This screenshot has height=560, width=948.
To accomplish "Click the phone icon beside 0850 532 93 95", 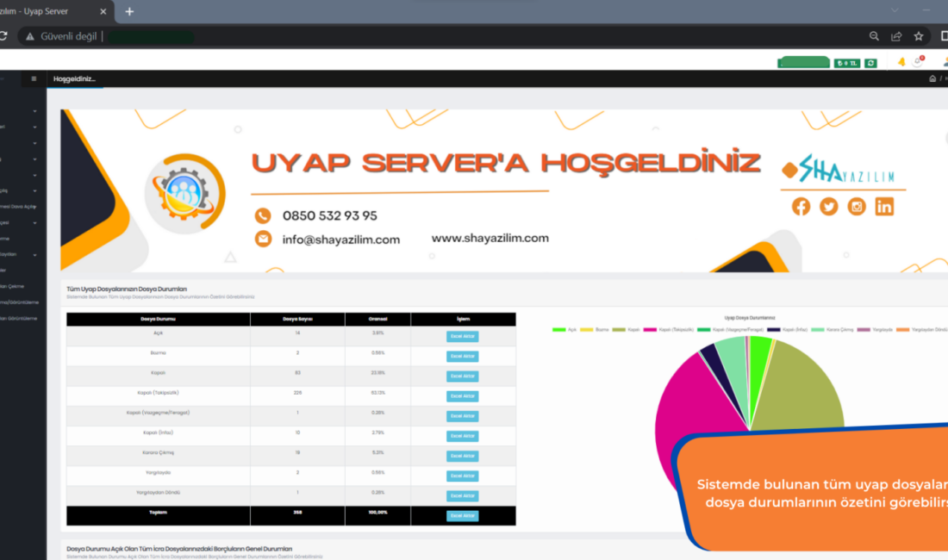I will point(263,215).
